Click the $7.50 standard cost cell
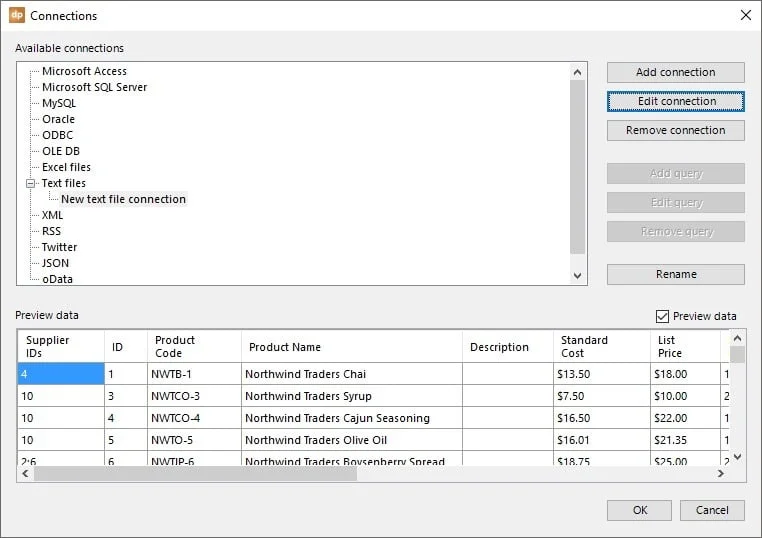The image size is (762, 538). (602, 396)
